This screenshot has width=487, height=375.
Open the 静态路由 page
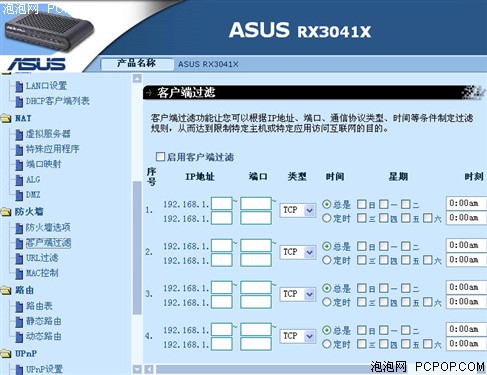(44, 321)
